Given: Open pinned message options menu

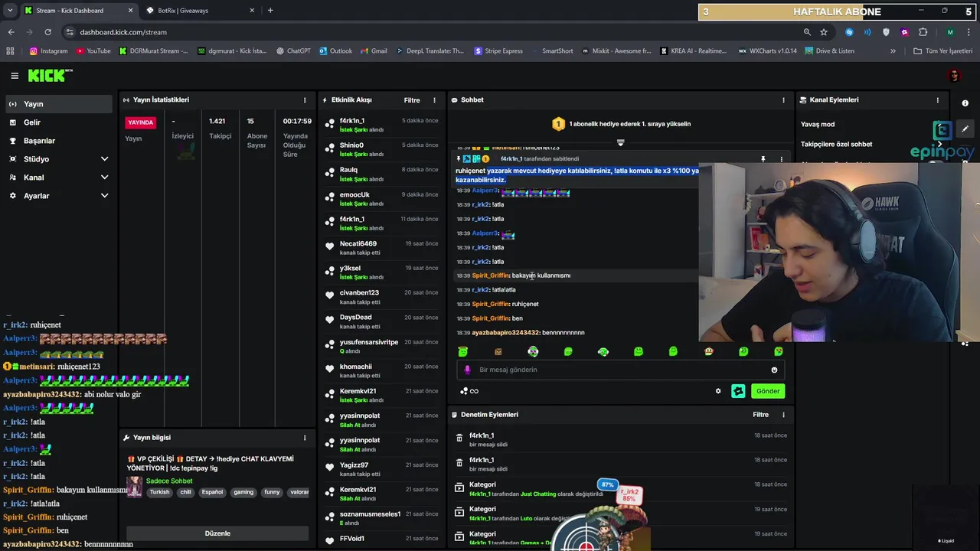Looking at the screenshot, I should 781,159.
